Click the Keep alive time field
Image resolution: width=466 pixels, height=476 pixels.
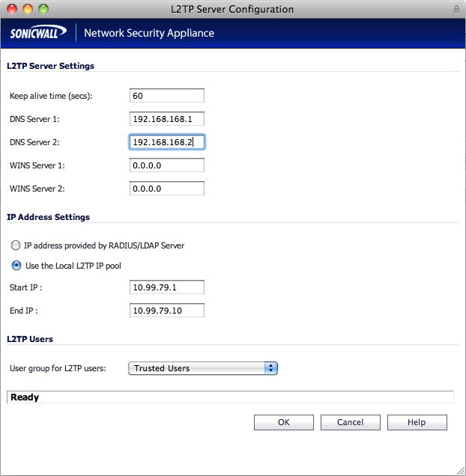coord(166,96)
